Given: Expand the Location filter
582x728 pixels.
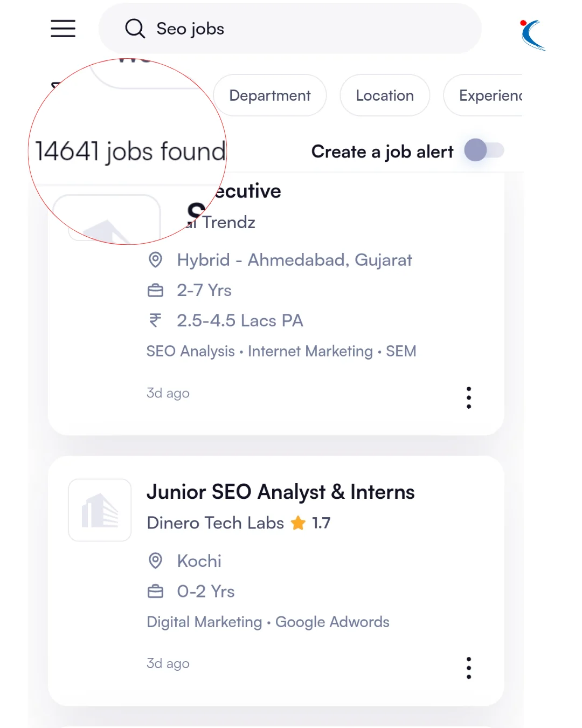Looking at the screenshot, I should tap(385, 95).
